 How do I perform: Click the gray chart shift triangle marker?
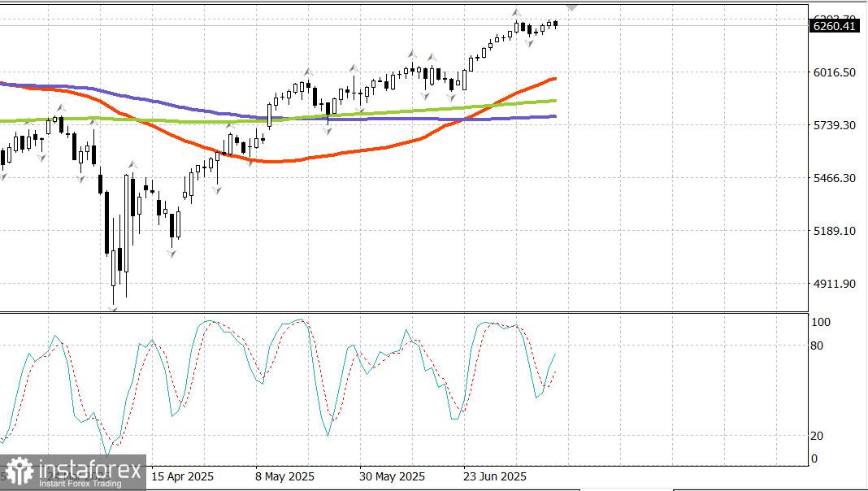571,8
